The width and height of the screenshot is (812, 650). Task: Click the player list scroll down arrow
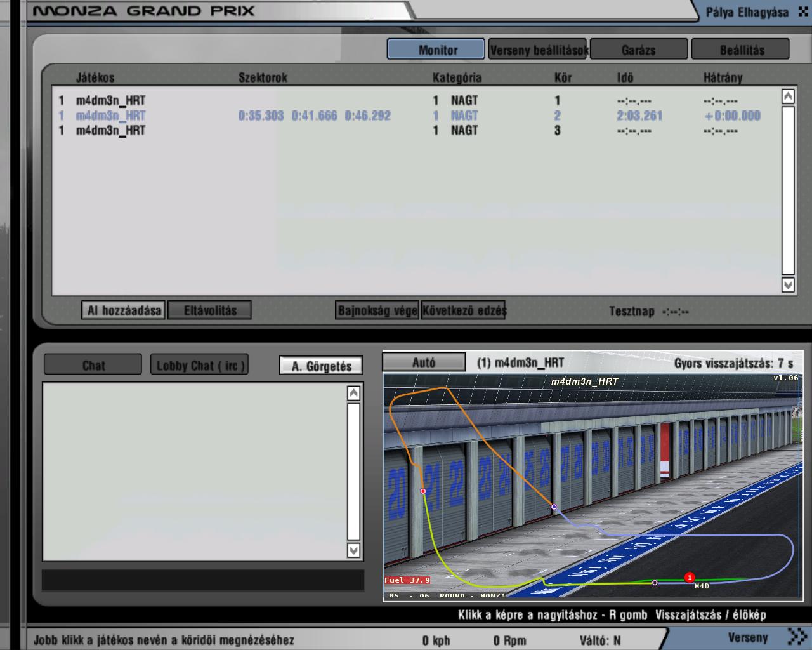(x=788, y=284)
